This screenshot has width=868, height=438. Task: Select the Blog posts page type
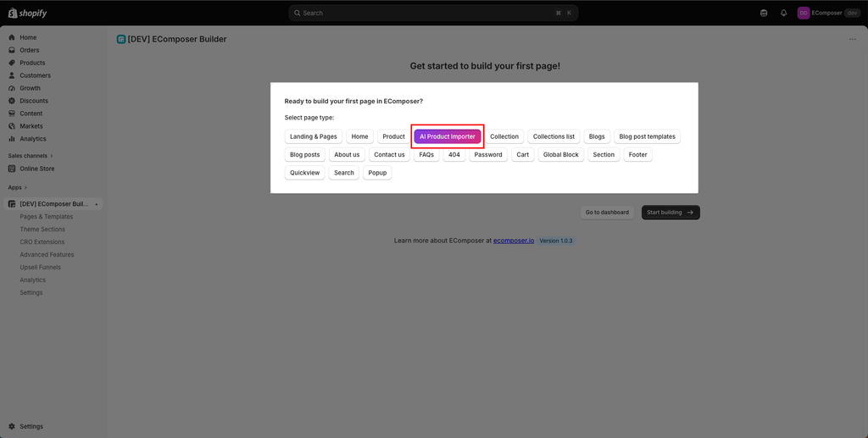[304, 155]
